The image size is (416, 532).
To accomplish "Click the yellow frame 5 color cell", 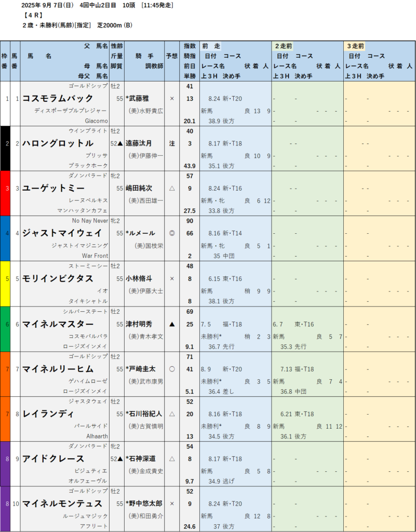I will [x=5, y=284].
